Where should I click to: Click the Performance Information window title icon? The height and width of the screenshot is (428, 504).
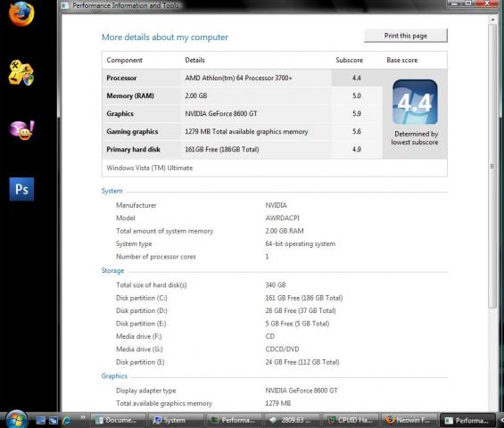(x=64, y=5)
